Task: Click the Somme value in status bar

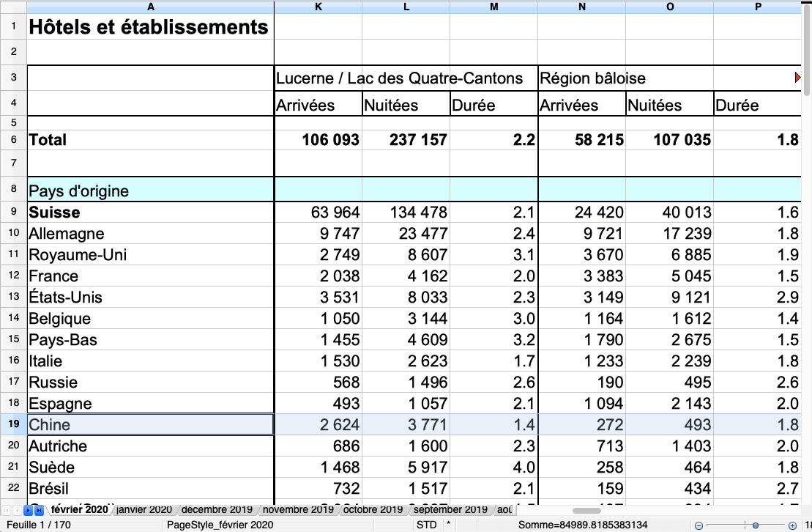Action: point(583,525)
